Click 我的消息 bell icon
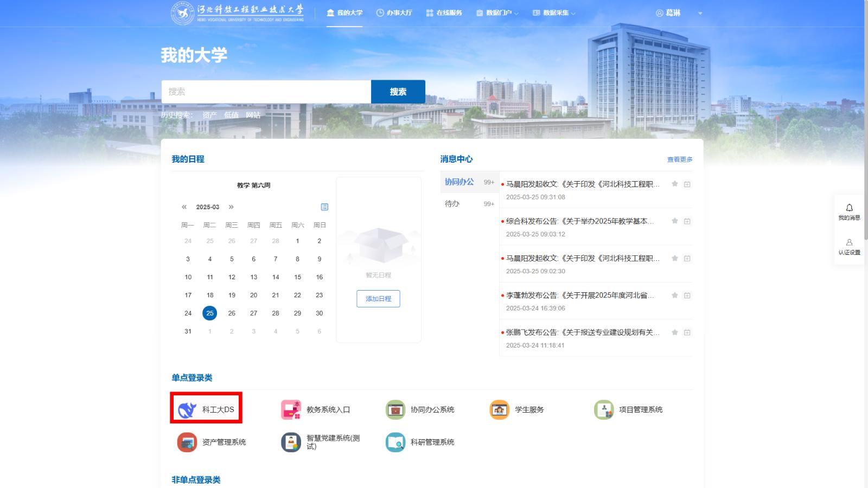868x488 pixels. 849,208
